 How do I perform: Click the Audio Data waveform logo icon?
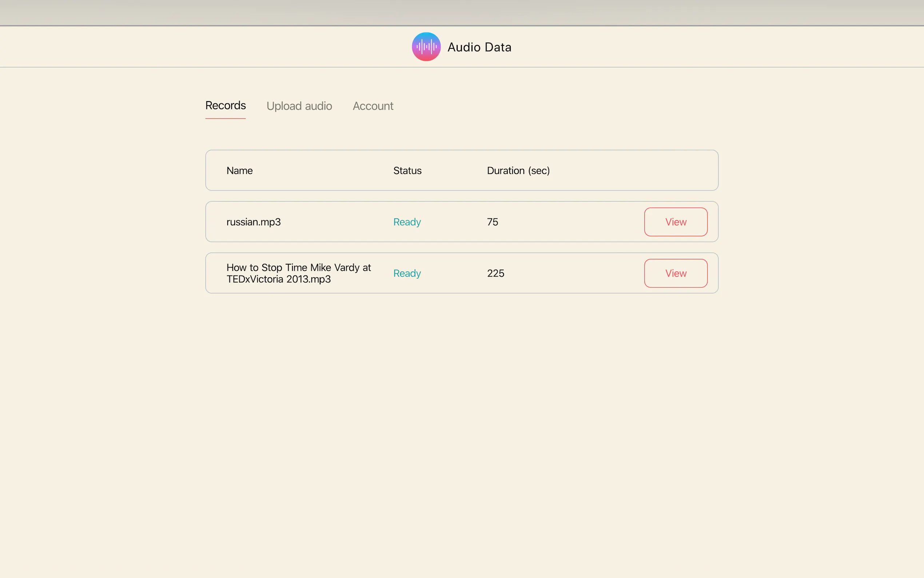pyautogui.click(x=426, y=47)
